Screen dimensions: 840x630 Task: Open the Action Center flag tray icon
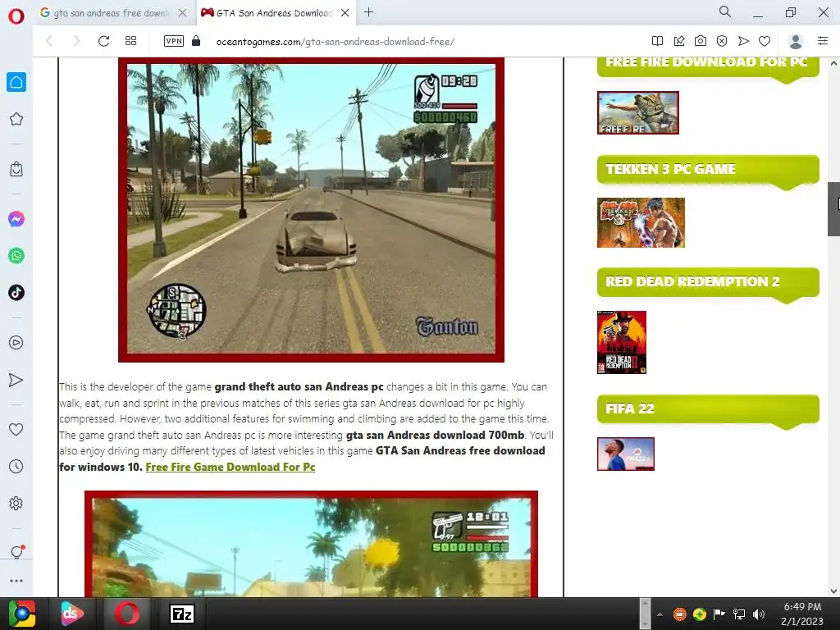(x=719, y=614)
